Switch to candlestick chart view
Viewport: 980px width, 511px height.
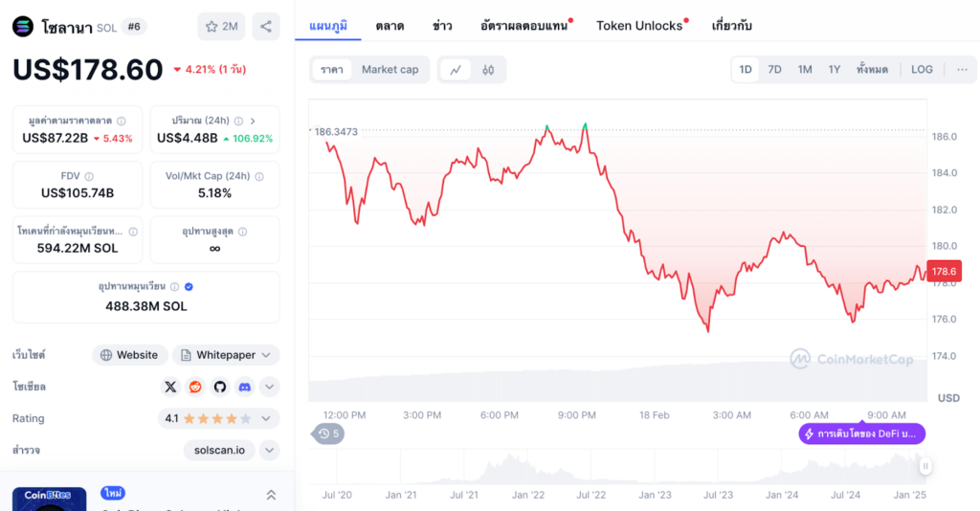(488, 70)
